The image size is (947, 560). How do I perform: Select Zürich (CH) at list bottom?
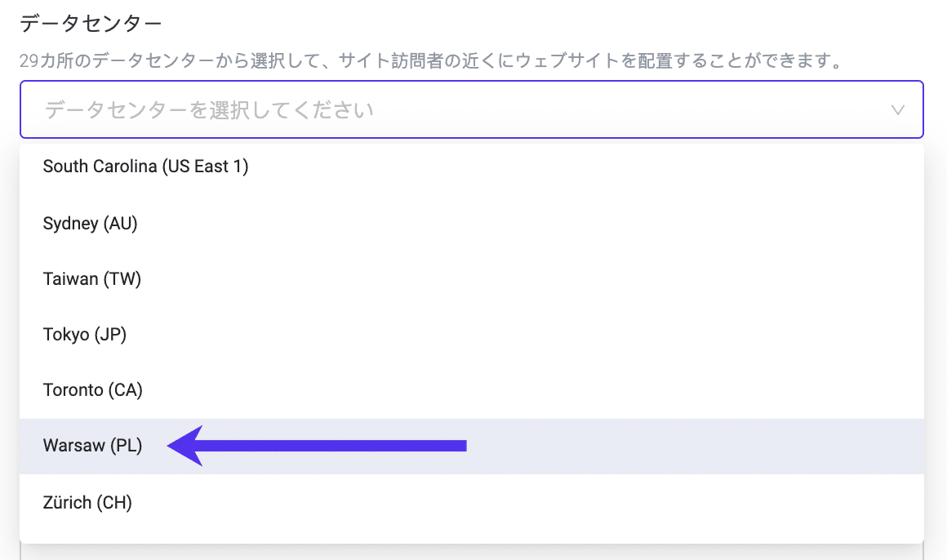click(87, 502)
